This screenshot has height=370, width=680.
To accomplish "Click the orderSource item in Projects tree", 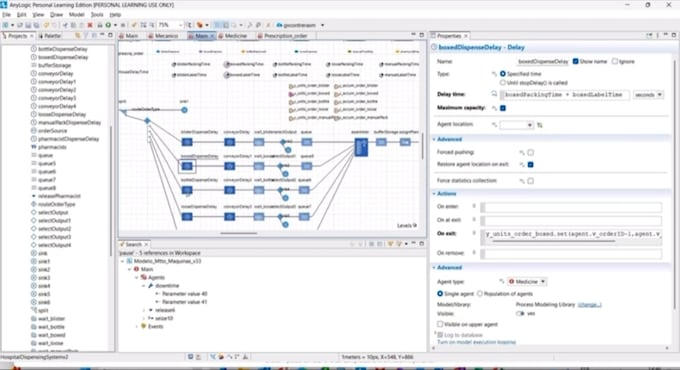I will pyautogui.click(x=52, y=131).
